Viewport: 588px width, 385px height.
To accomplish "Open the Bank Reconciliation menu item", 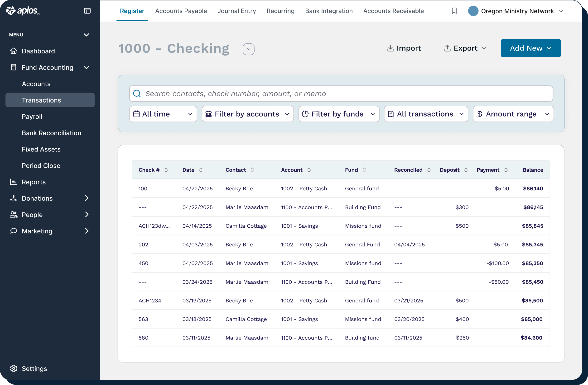I will click(51, 133).
